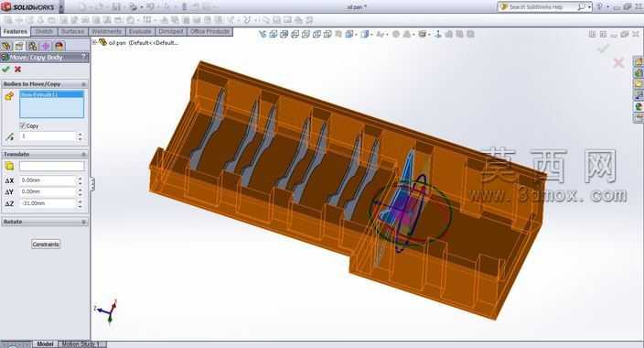Increment Delta X with spinner arrow
The image size is (644, 348).
click(80, 179)
